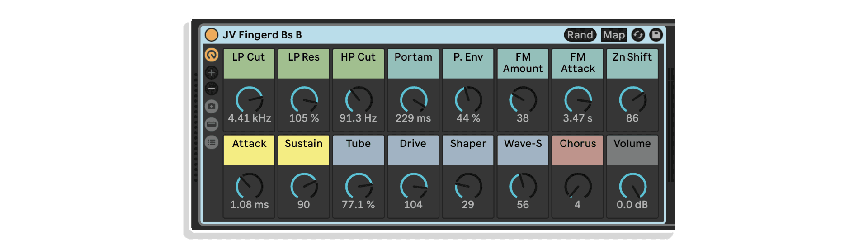Click the minus icon to remove macros

(212, 89)
